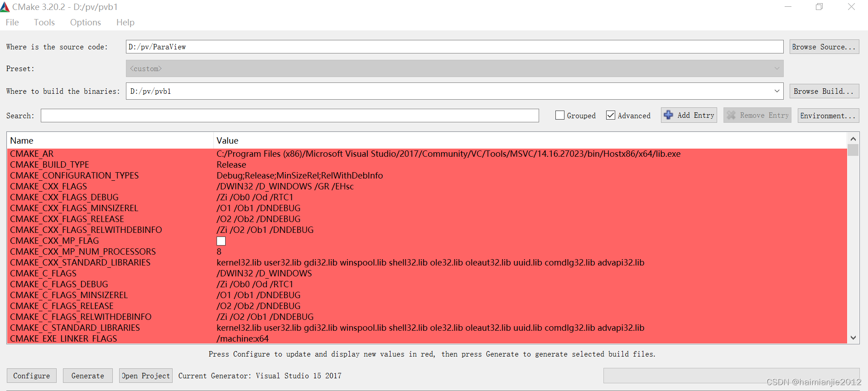
Task: Select CMAKE_CONFIGURATION_TYPES entry
Action: (x=74, y=176)
